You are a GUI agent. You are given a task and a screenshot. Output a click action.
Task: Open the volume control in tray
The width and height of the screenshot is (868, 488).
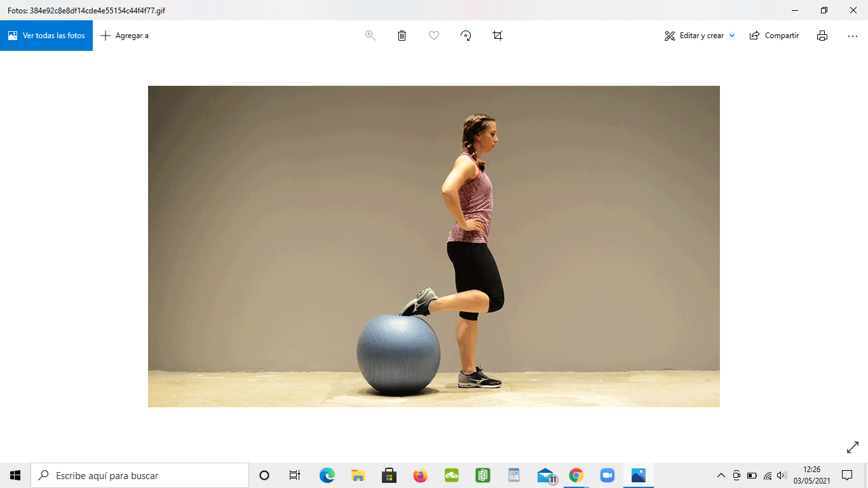point(782,475)
